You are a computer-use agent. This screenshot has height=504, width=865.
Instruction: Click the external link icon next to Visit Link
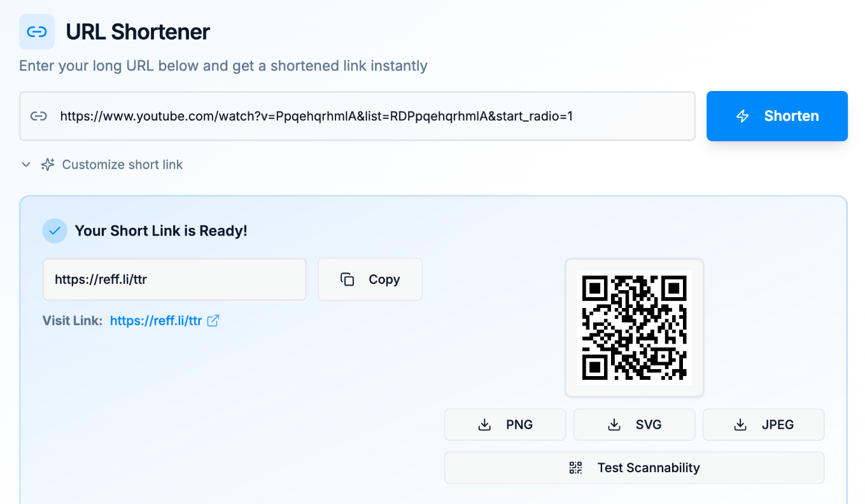[213, 320]
